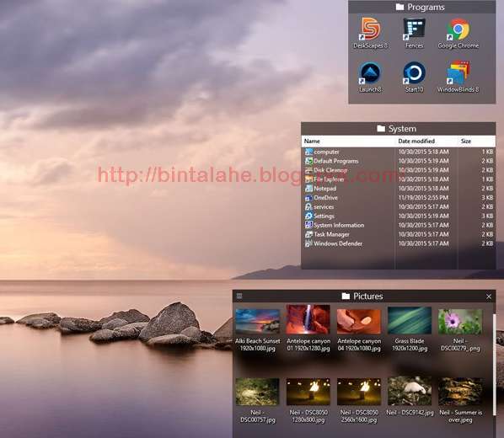
Task: Select the System Information entry icon
Action: (x=308, y=225)
